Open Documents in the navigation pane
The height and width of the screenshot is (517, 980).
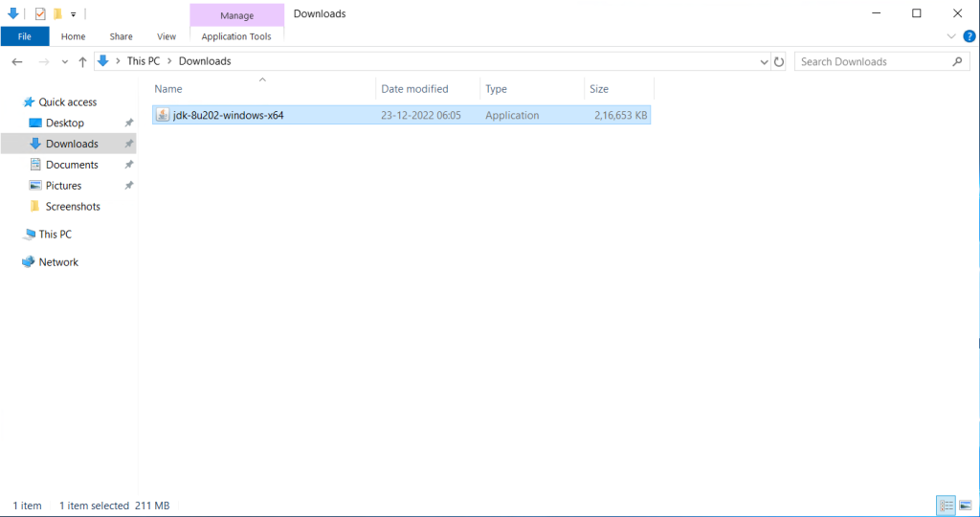(72, 165)
